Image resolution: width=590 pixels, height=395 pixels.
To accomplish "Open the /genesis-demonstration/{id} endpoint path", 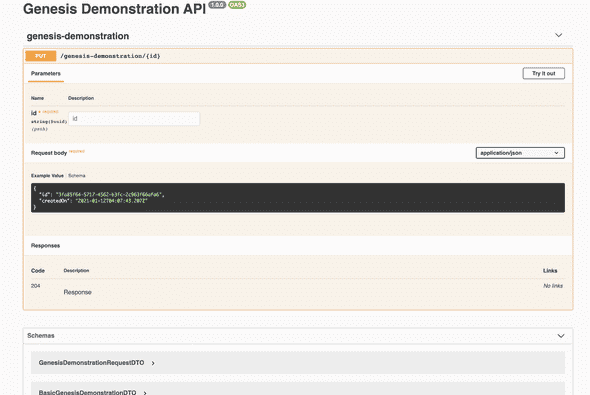I will pos(110,56).
